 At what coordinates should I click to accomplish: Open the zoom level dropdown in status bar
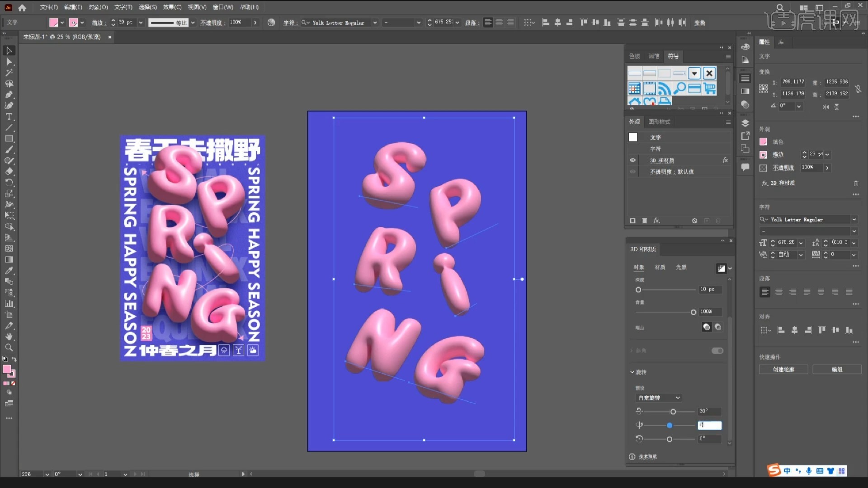[x=47, y=474]
